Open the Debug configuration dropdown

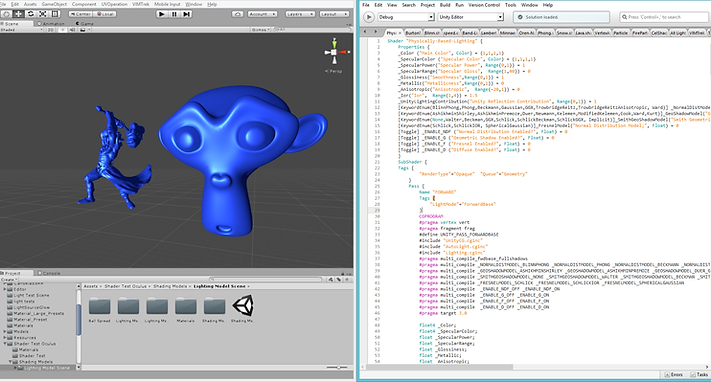point(405,17)
